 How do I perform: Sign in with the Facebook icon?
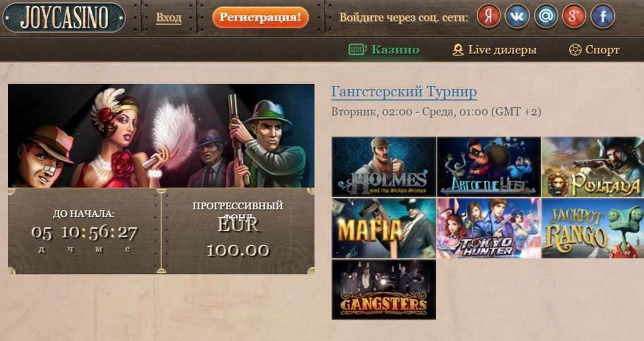[x=602, y=16]
